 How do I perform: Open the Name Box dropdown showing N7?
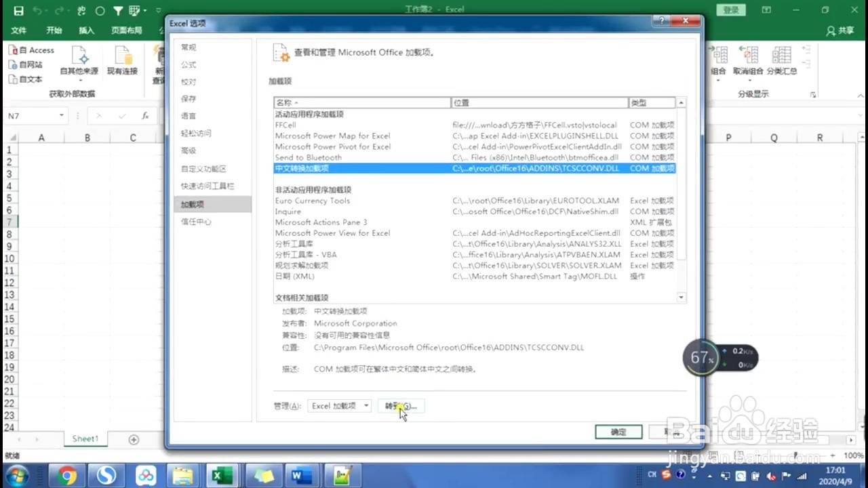[62, 116]
